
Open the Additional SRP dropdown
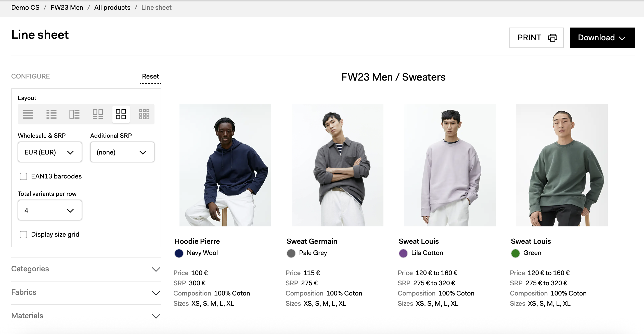point(122,152)
